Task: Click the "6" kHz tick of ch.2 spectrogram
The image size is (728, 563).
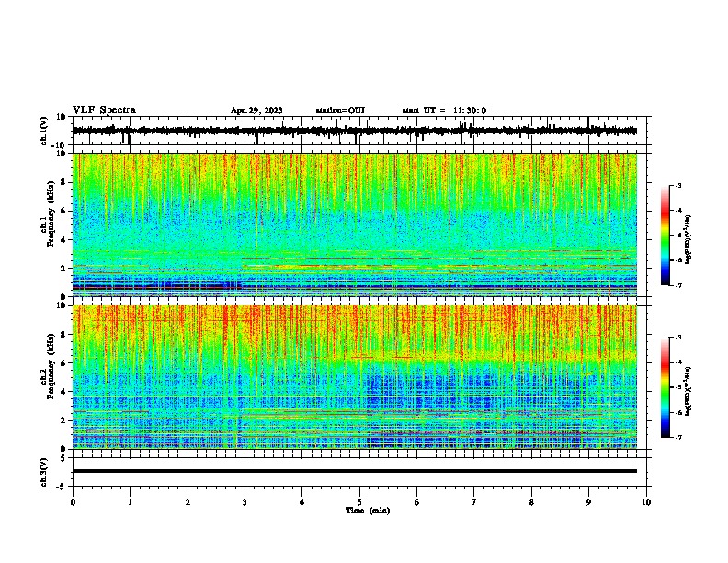Action: (63, 362)
